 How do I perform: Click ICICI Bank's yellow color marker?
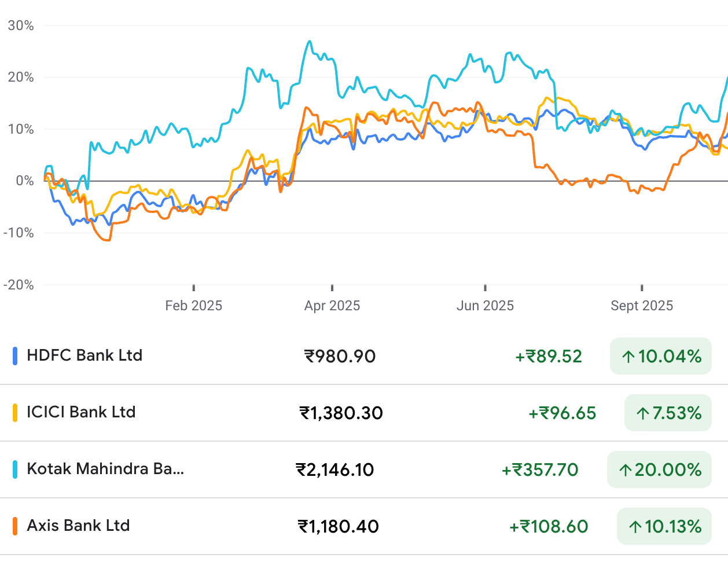coord(15,412)
